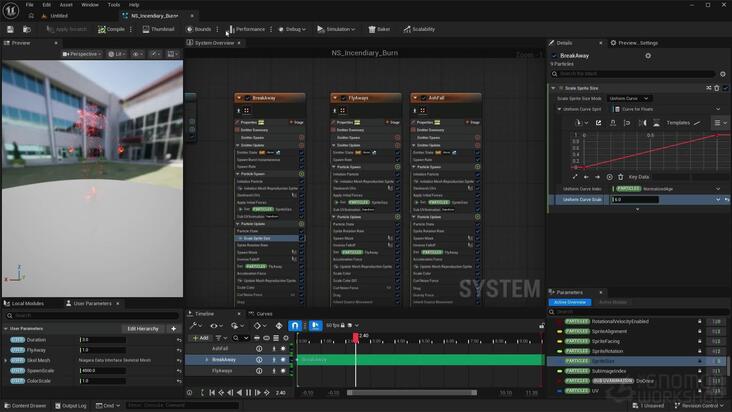Click the Add button in Timeline

(200, 338)
